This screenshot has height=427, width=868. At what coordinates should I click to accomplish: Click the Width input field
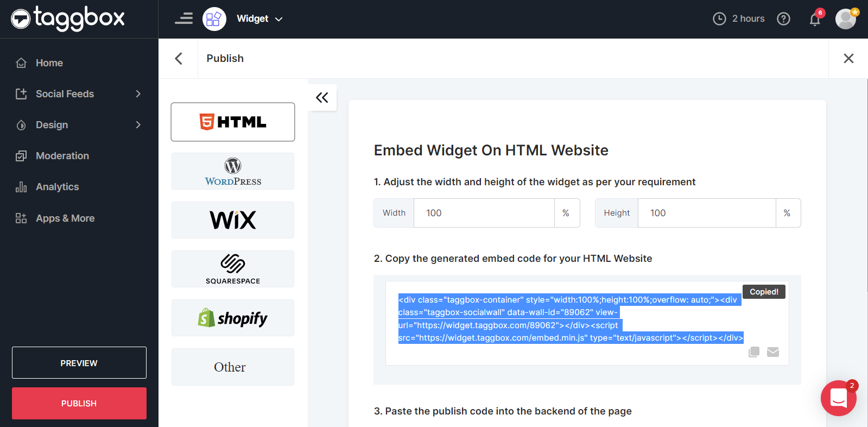point(484,213)
